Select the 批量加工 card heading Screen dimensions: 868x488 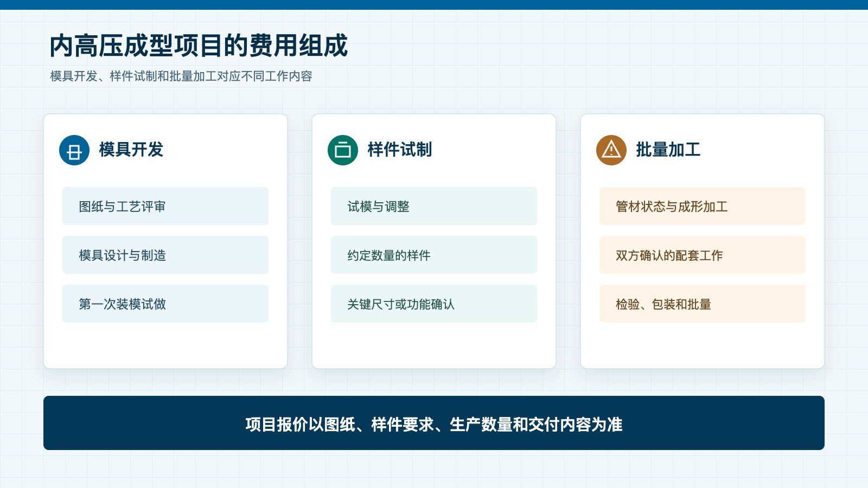click(668, 150)
